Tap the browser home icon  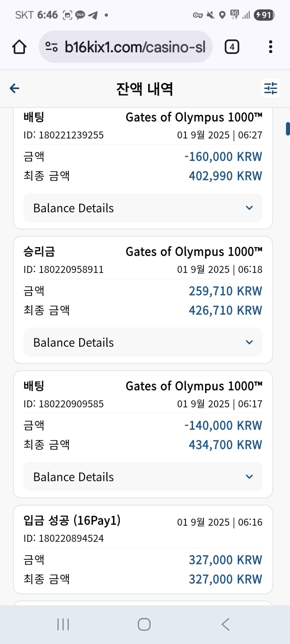click(19, 47)
